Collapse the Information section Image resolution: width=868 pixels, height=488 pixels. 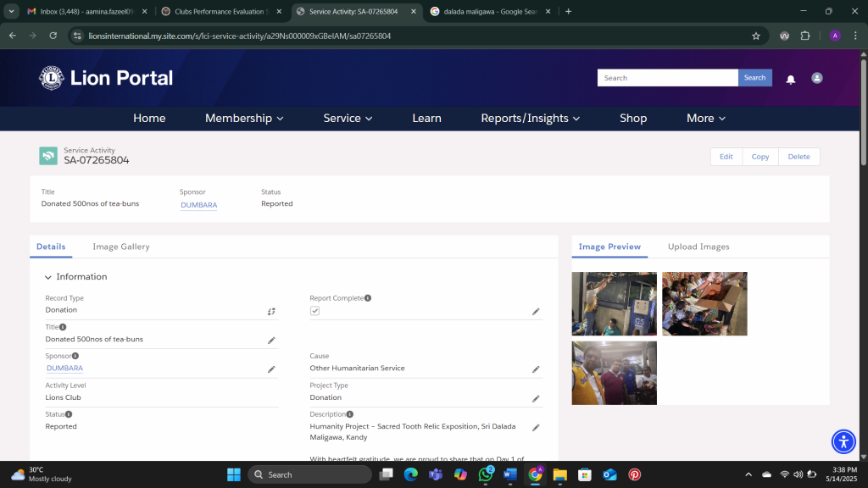(x=48, y=277)
